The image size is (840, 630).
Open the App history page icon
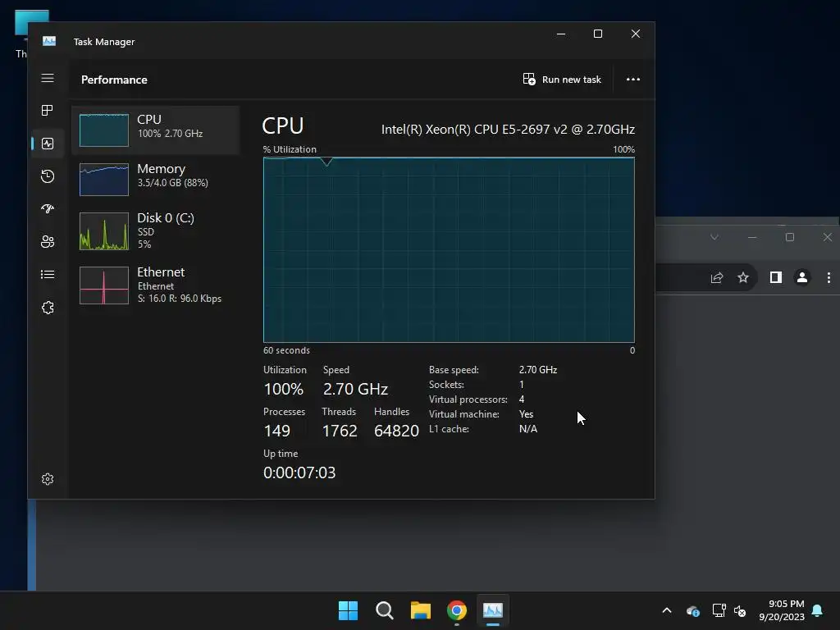tap(48, 176)
